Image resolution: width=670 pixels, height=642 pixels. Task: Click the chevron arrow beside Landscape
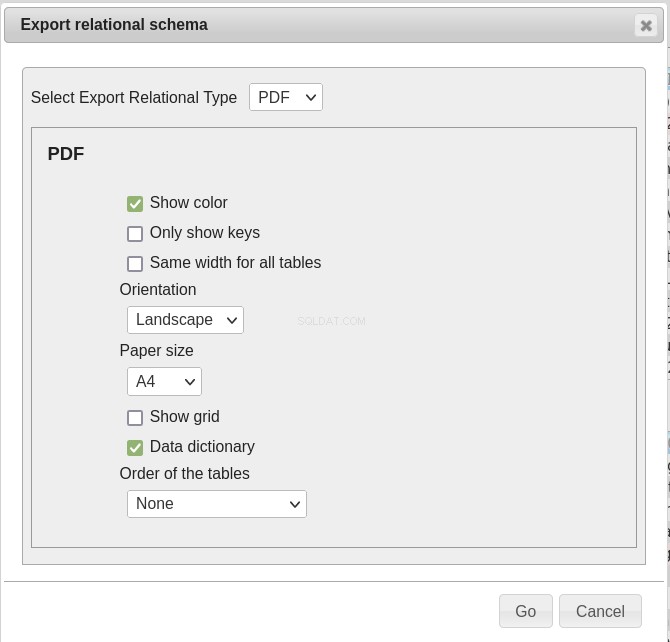(x=232, y=320)
